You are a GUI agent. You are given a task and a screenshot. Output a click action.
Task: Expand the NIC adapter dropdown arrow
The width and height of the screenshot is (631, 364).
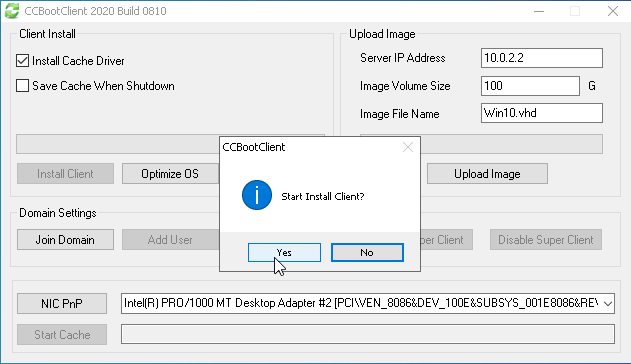(x=608, y=303)
